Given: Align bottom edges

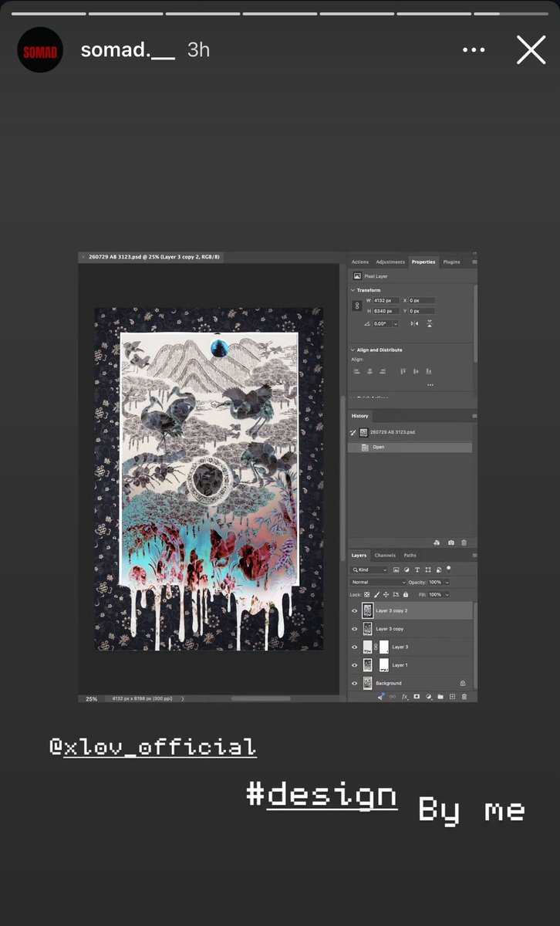Looking at the screenshot, I should pyautogui.click(x=429, y=371).
